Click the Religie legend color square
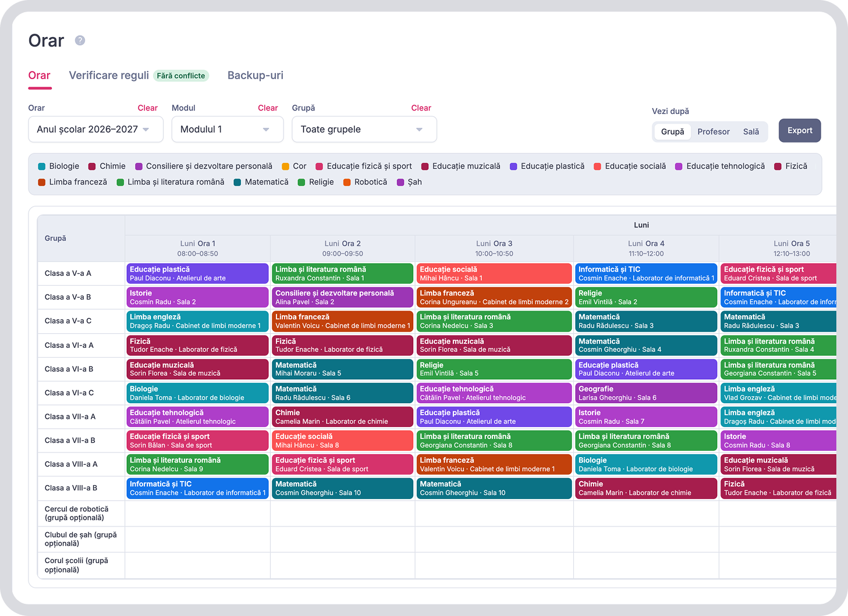 [301, 182]
